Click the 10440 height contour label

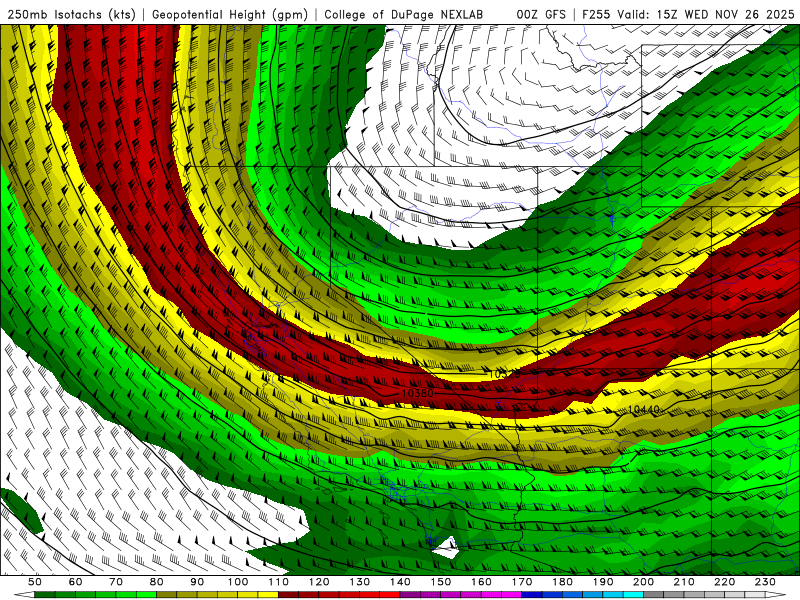[x=643, y=409]
